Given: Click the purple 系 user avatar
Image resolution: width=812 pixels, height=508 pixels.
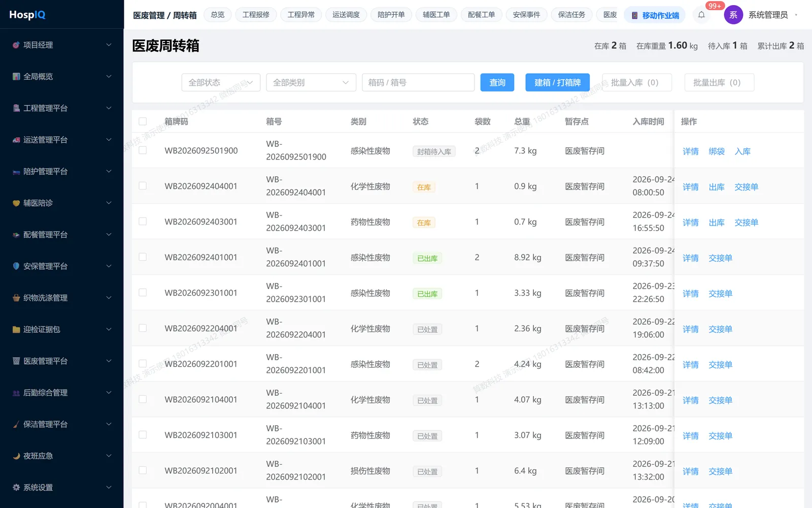Looking at the screenshot, I should 733,15.
